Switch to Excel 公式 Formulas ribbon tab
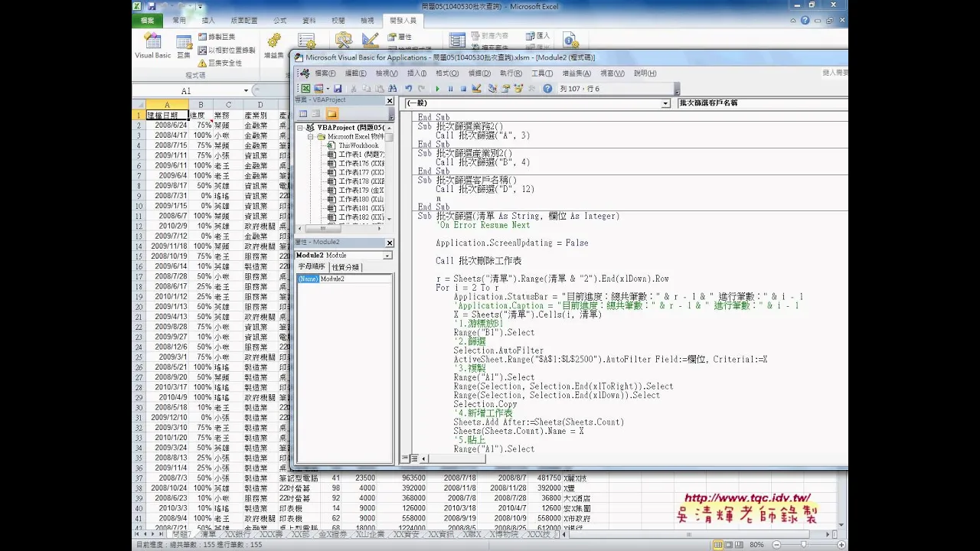Viewport: 980px width, 551px height. (280, 21)
